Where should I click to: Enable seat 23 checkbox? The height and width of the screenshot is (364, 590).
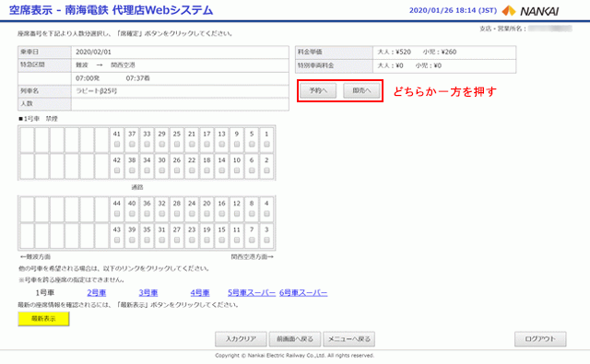click(x=192, y=240)
